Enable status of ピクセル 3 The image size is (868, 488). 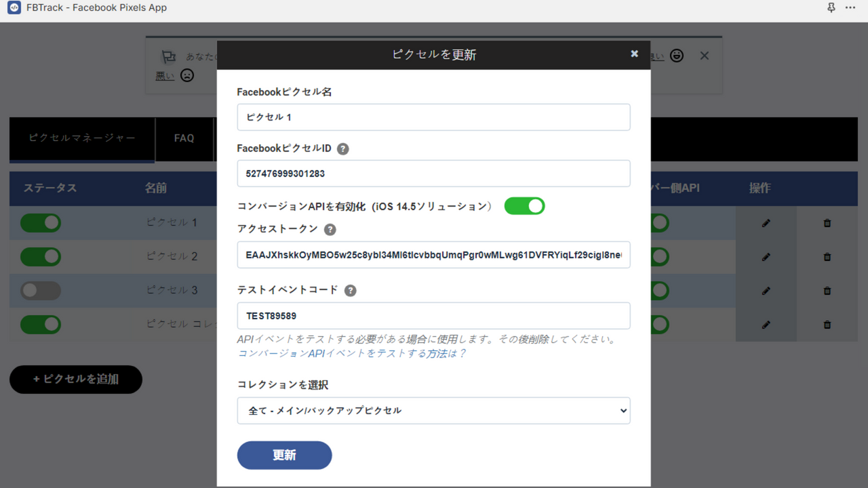pyautogui.click(x=41, y=291)
